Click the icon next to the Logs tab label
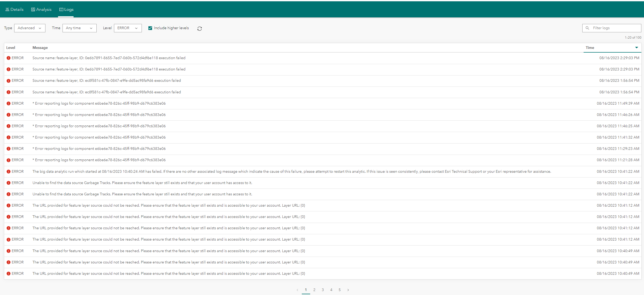644x295 pixels. 61,9
